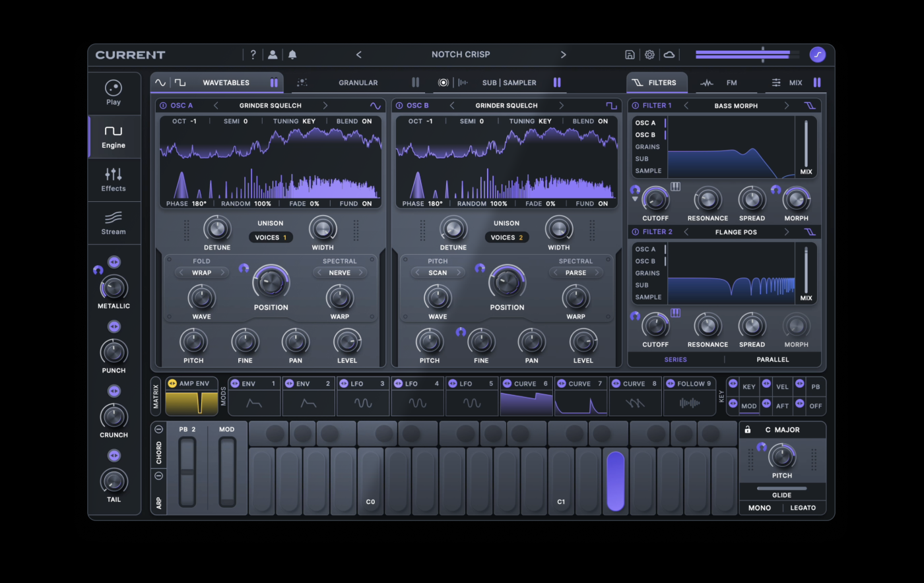
Task: Click OSC A sine waveform icon
Action: 376,106
